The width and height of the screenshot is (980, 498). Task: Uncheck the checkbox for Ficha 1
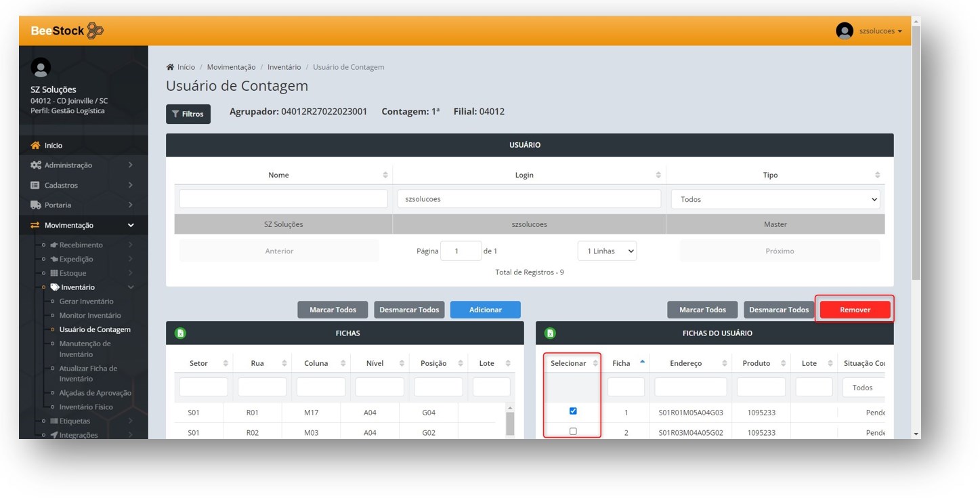573,411
